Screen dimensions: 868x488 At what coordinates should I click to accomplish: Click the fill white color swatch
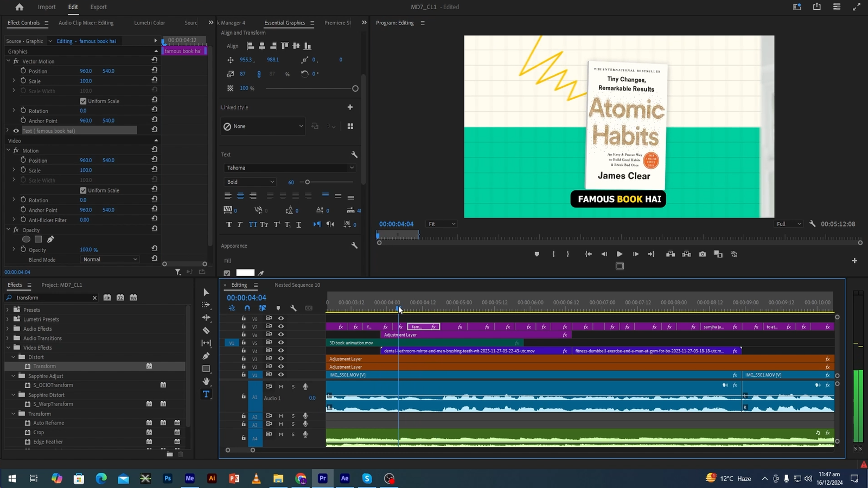click(x=245, y=273)
